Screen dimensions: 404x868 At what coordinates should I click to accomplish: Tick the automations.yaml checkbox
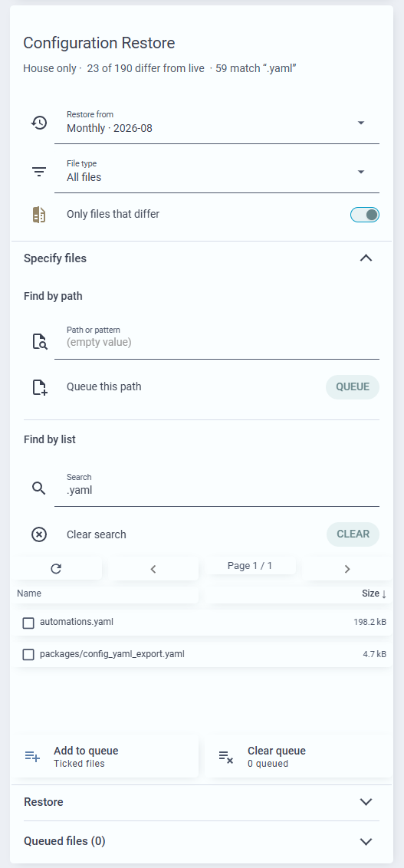pyautogui.click(x=28, y=623)
